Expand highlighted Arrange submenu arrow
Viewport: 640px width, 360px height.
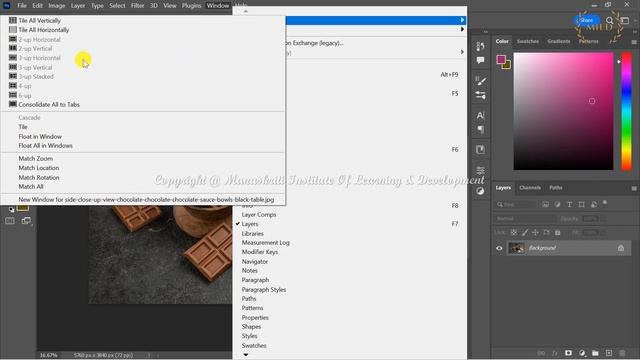462,20
